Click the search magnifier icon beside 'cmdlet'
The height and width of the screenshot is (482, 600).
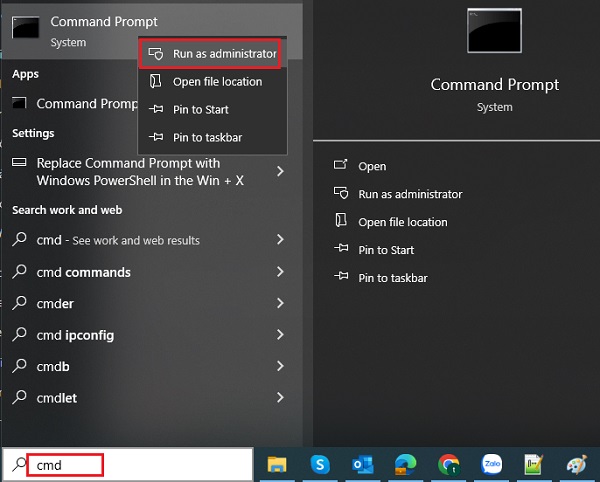(x=19, y=397)
